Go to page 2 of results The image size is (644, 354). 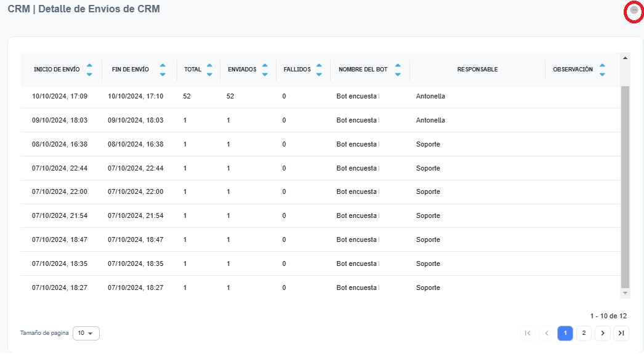point(584,333)
